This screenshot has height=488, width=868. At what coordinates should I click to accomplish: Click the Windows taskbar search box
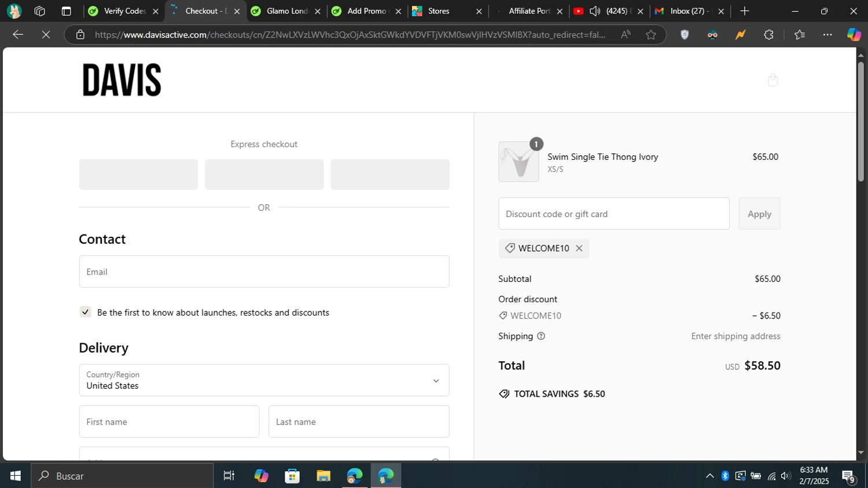point(122,476)
